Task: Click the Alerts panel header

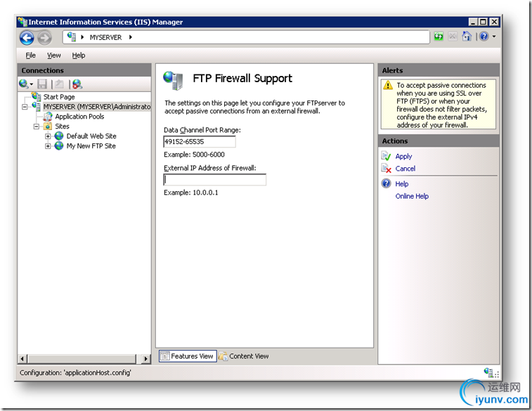Action: tap(439, 70)
